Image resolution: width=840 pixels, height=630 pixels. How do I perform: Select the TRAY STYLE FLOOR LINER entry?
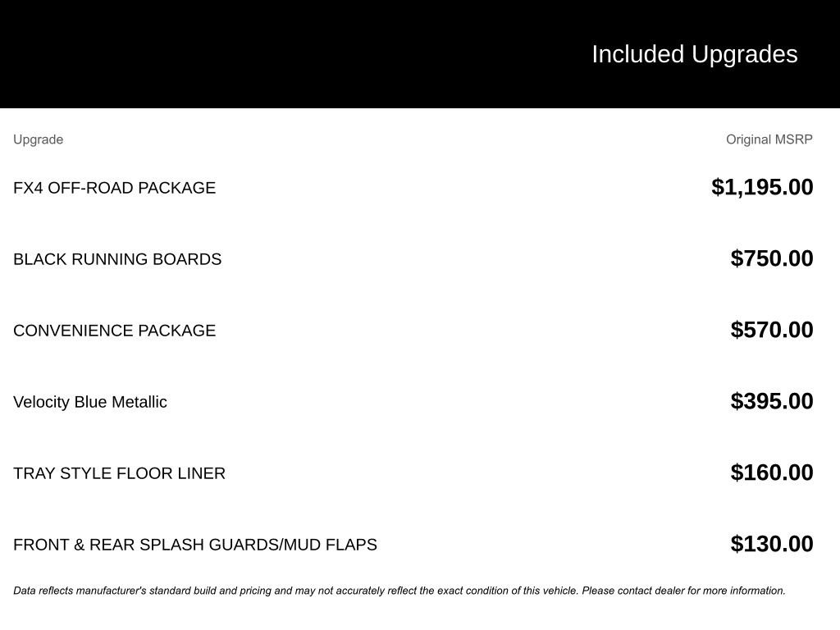pos(120,473)
